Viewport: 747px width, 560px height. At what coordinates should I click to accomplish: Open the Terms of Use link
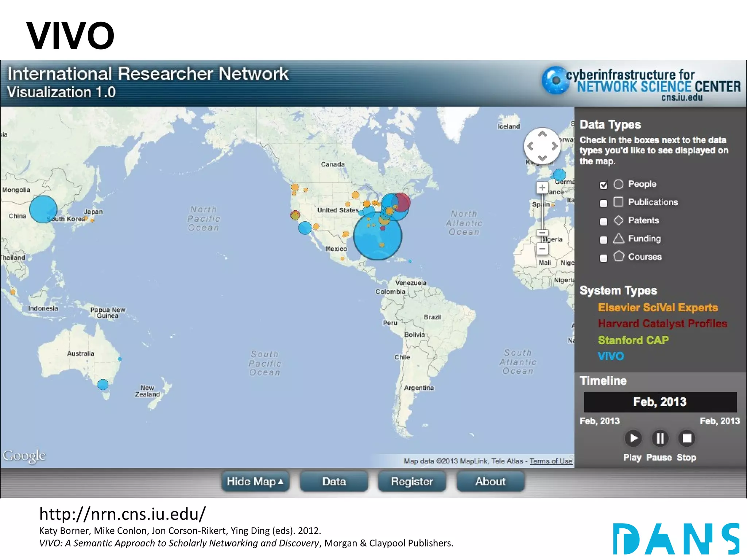[x=551, y=461]
